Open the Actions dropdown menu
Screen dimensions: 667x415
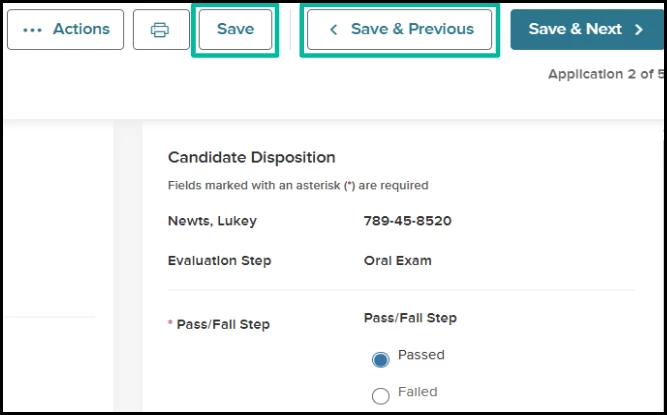coord(66,30)
